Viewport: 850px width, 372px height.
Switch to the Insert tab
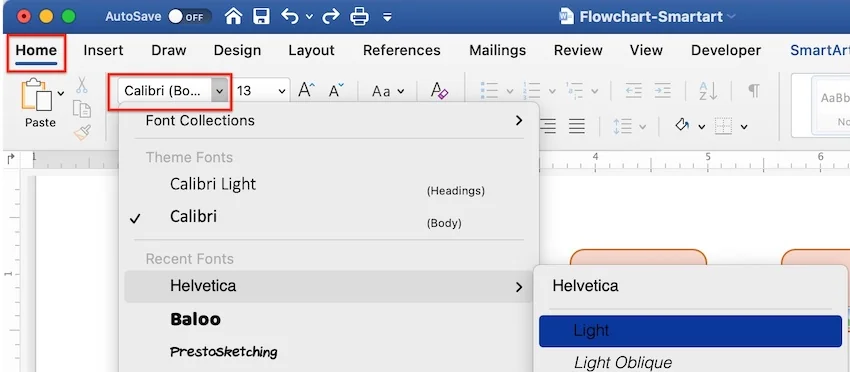103,50
